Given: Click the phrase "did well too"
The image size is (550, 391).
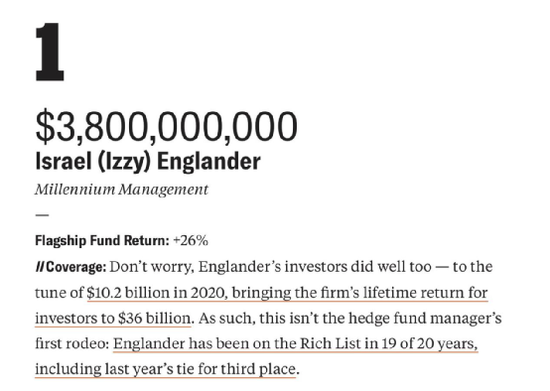Looking at the screenshot, I should pyautogui.click(x=391, y=267).
